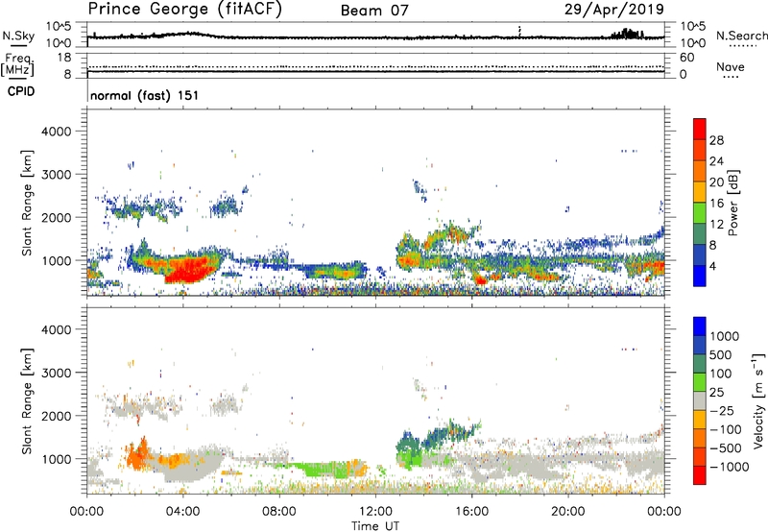Click the '08:00' time axis tick label

point(279,512)
